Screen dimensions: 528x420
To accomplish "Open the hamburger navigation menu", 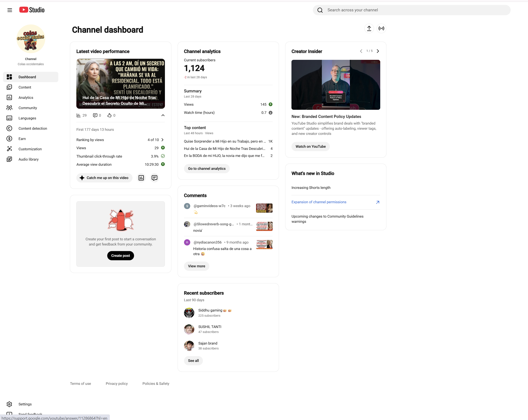I will pos(10,10).
